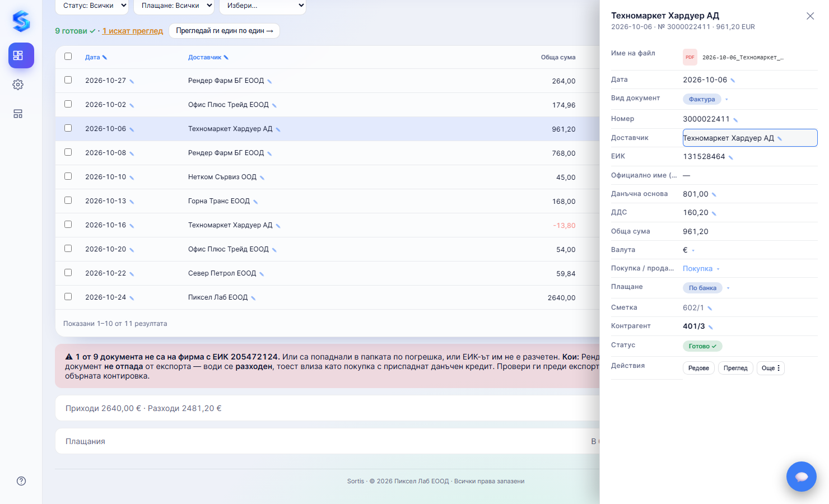Open the Избери... dropdown

pyautogui.click(x=263, y=6)
